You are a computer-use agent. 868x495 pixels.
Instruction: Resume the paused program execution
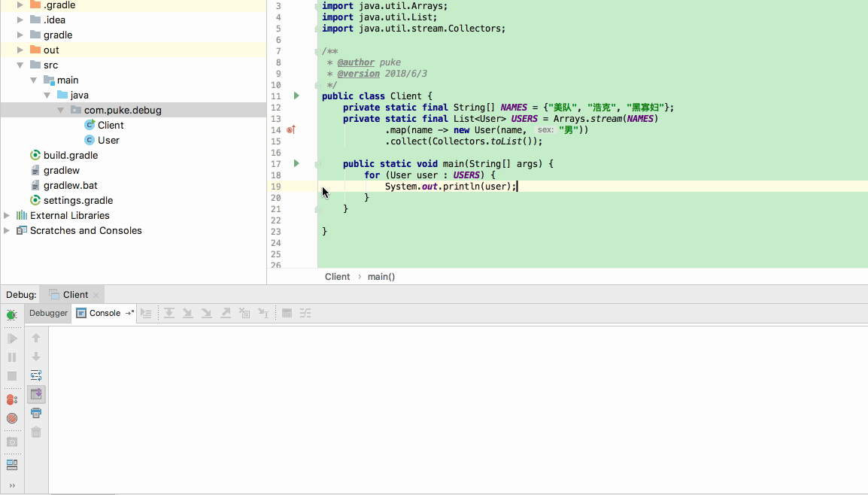[11, 338]
